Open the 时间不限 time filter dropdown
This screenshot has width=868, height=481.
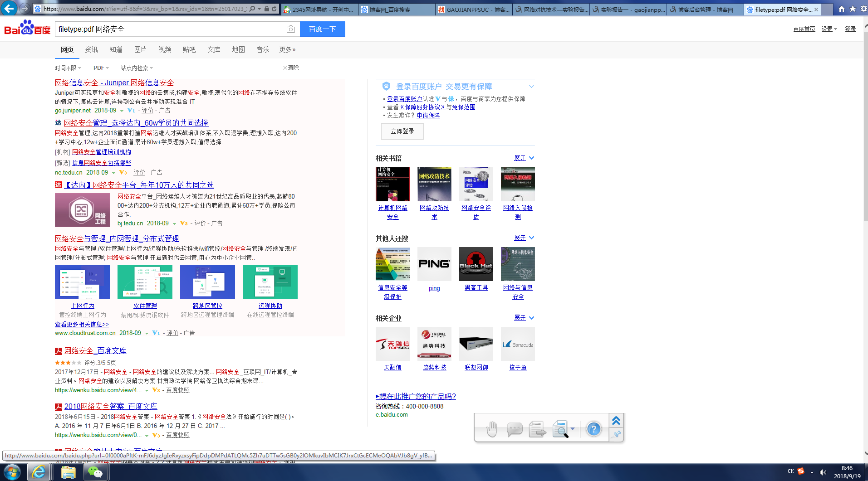(x=68, y=68)
